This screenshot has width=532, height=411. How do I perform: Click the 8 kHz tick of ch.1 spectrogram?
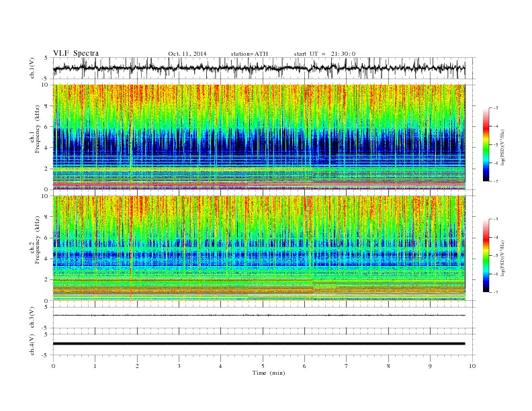(x=47, y=106)
